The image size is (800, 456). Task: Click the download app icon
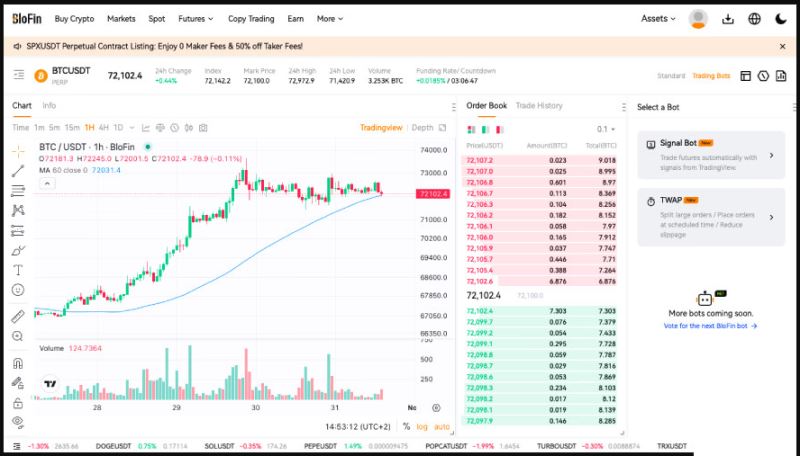coord(727,18)
